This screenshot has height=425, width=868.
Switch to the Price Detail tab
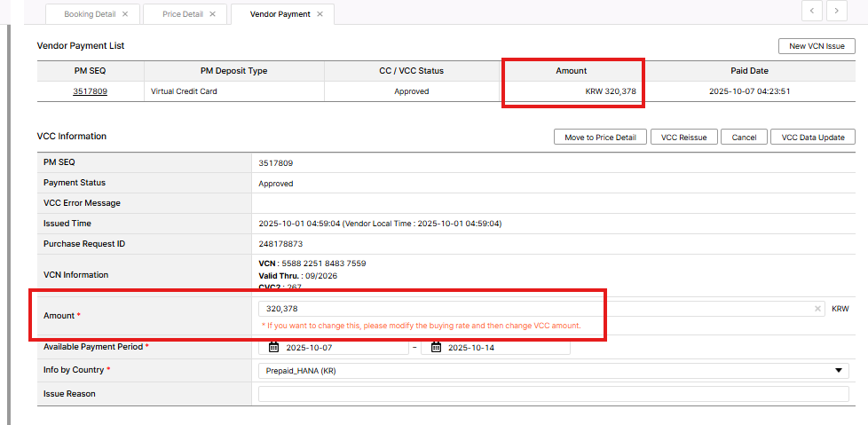[x=183, y=14]
